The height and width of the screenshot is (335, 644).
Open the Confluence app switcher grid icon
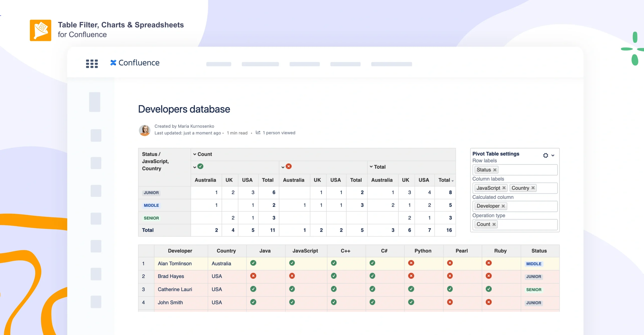[92, 63]
